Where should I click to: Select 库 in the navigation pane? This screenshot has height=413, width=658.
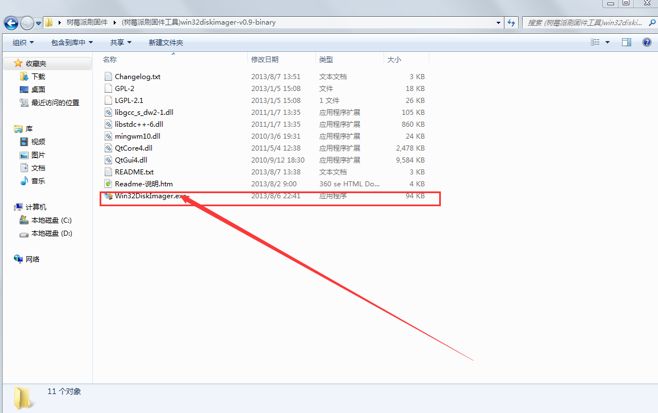click(x=29, y=128)
